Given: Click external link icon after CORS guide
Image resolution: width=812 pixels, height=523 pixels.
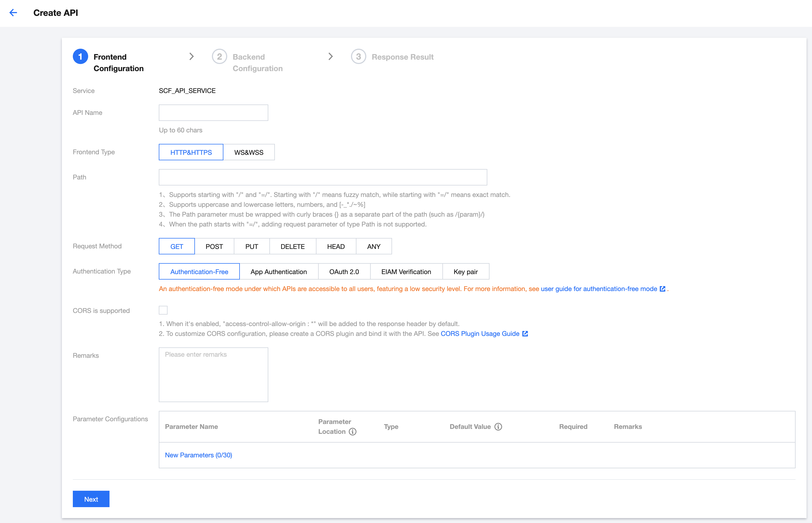Looking at the screenshot, I should (525, 333).
